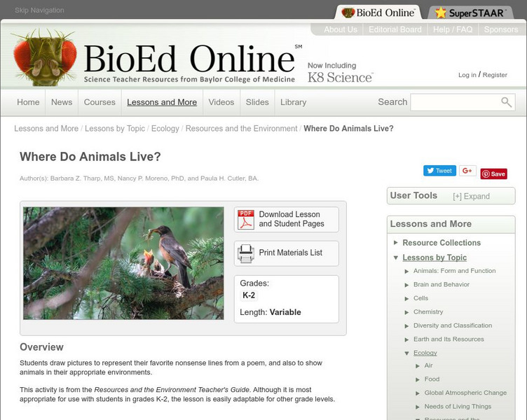The width and height of the screenshot is (527, 420).
Task: Click the robin nest lesson photo
Action: click(x=123, y=263)
